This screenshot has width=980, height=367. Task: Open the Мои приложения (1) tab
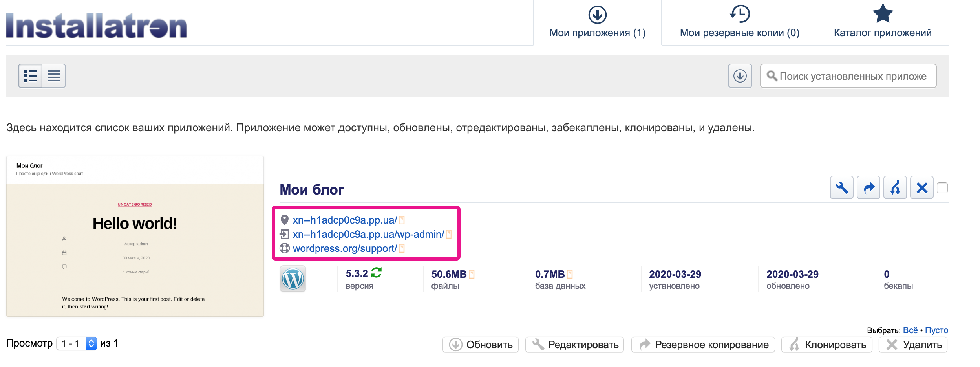(x=598, y=22)
